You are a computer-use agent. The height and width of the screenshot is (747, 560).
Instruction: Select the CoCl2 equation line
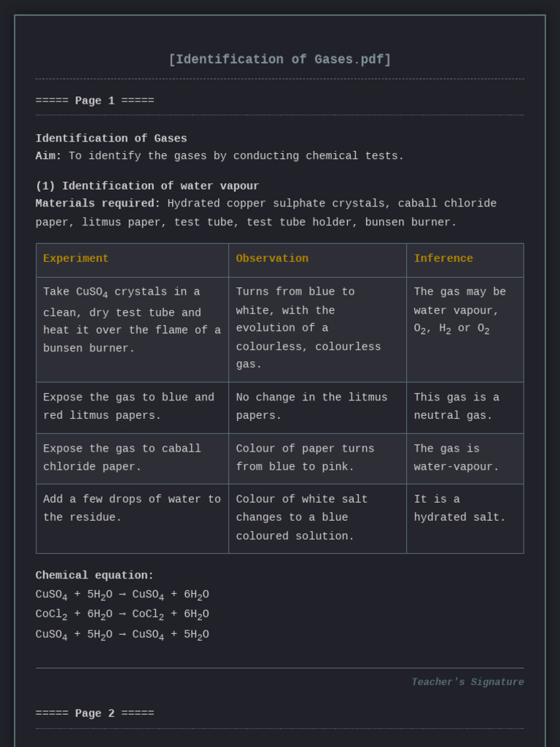pos(122,615)
